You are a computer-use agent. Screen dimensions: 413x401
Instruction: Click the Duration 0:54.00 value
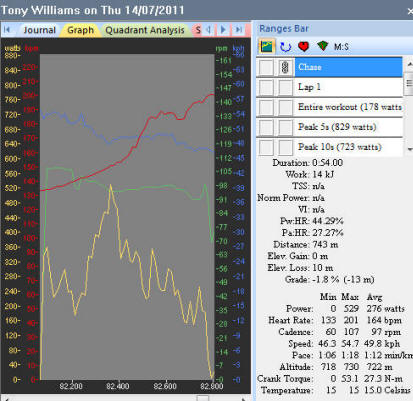point(327,163)
